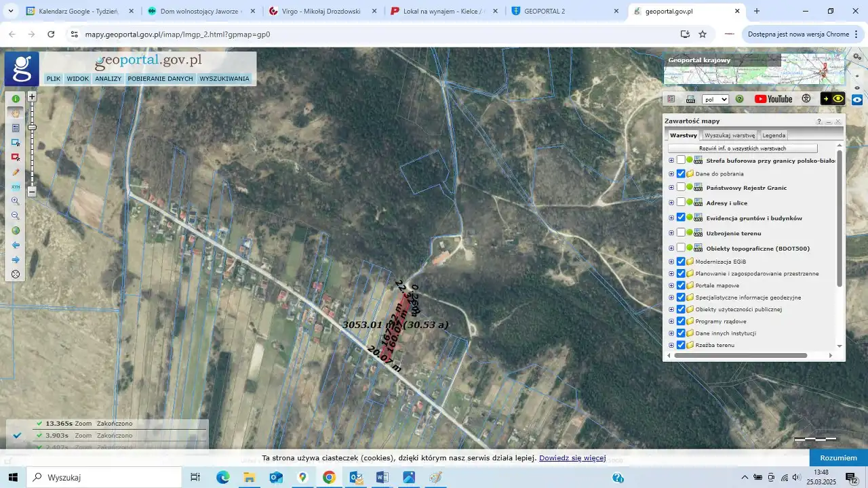This screenshot has height=488, width=868.
Task: Select the pencil measure/draw tool
Action: click(x=16, y=172)
